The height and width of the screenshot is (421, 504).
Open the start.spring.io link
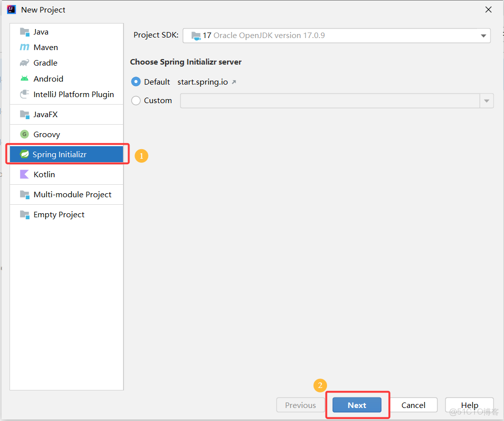click(203, 81)
